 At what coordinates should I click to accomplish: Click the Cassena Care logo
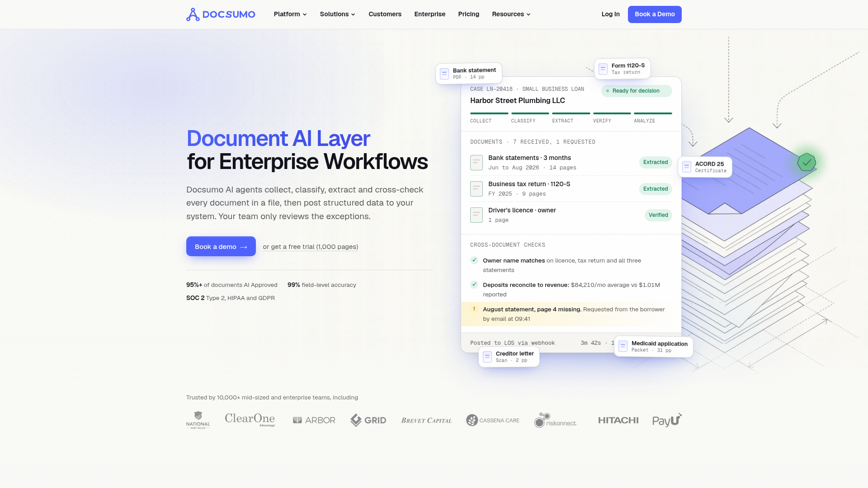pos(493,420)
